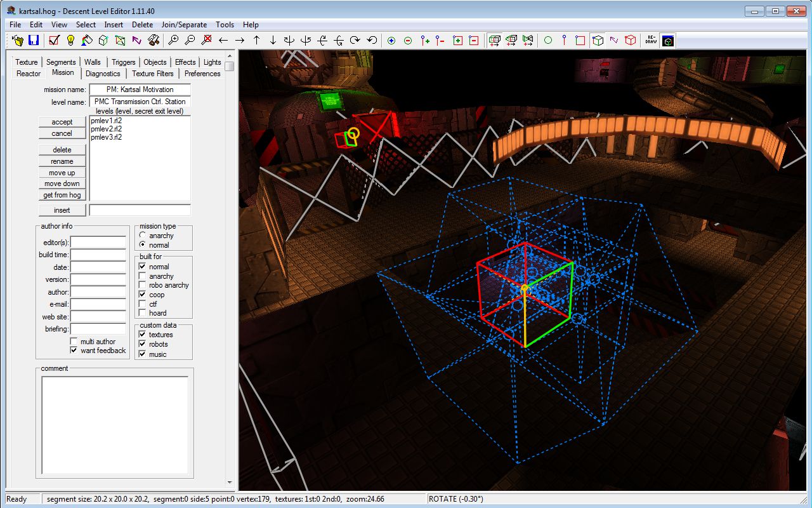Click the counterclockwise rotate arrow icon
This screenshot has width=812, height=508.
click(x=372, y=41)
